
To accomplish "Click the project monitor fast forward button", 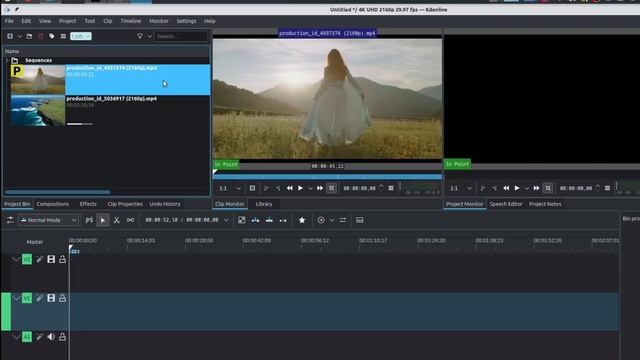I will [537, 188].
